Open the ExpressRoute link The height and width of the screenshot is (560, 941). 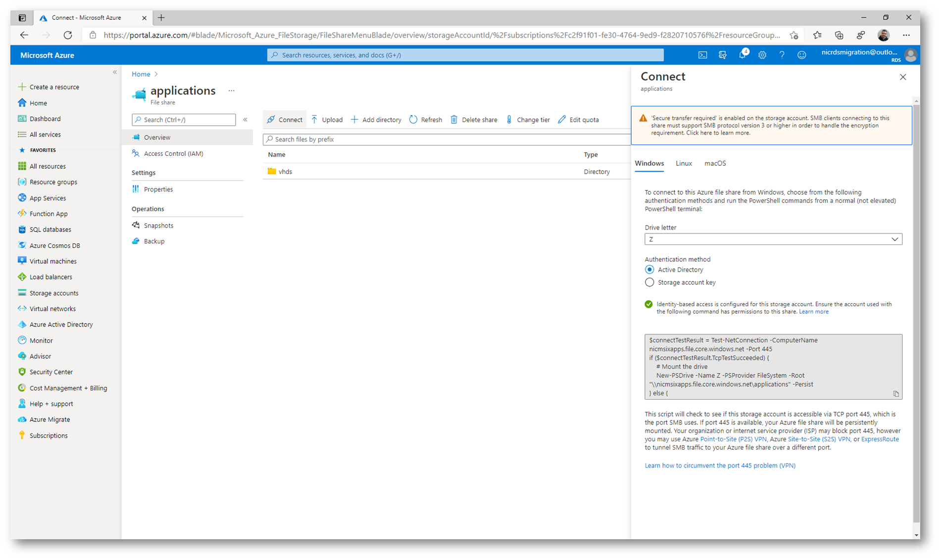tap(880, 439)
